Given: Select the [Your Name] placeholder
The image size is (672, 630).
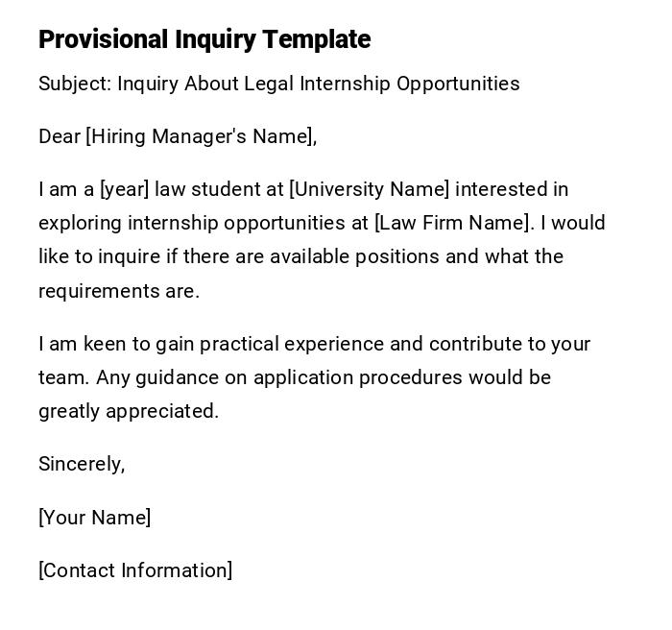Looking at the screenshot, I should [94, 518].
